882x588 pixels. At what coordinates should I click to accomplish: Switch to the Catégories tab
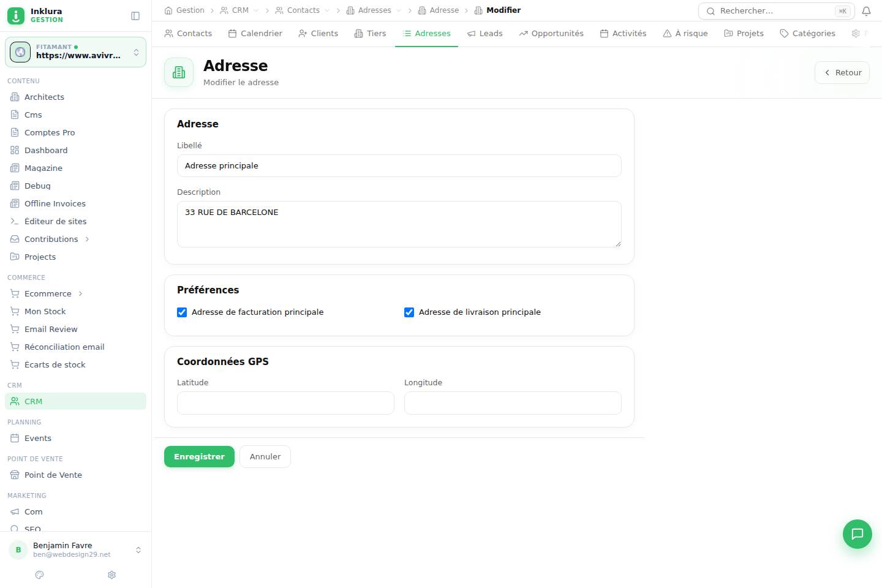pyautogui.click(x=808, y=34)
